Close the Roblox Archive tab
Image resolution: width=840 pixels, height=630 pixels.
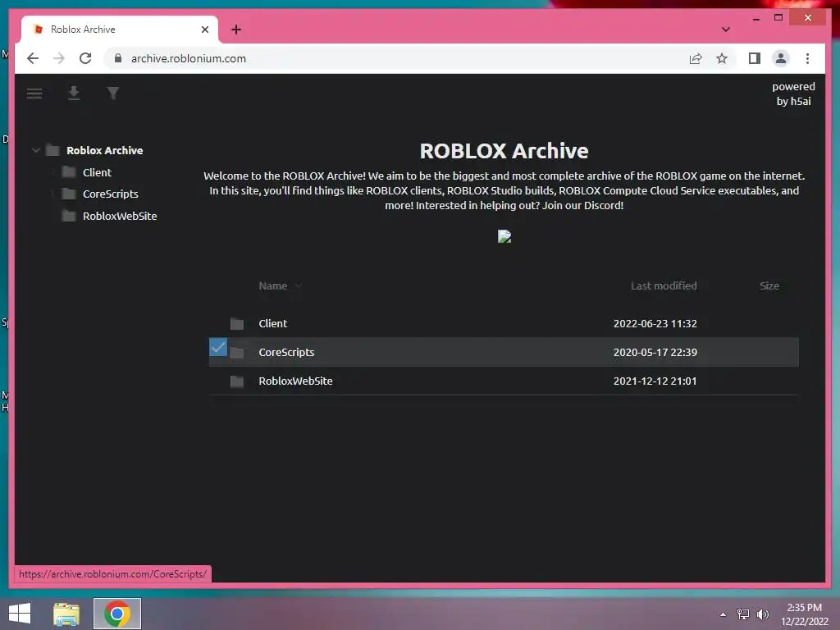[204, 30]
